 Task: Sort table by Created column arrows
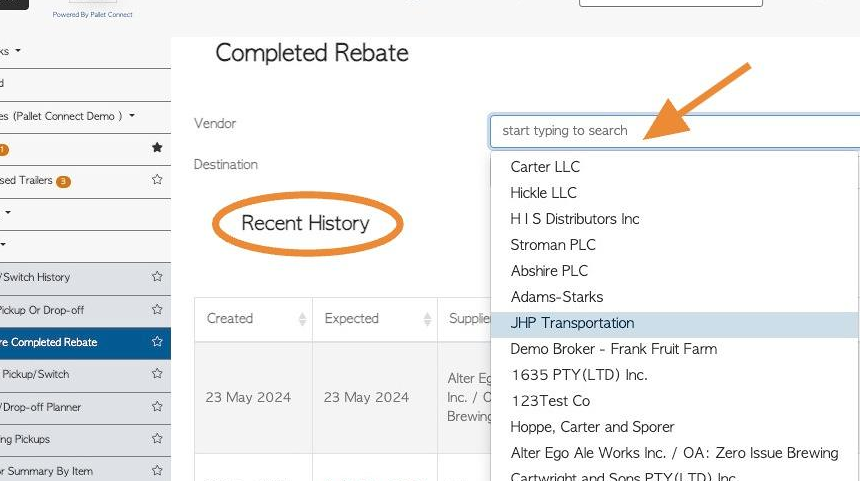(x=302, y=319)
